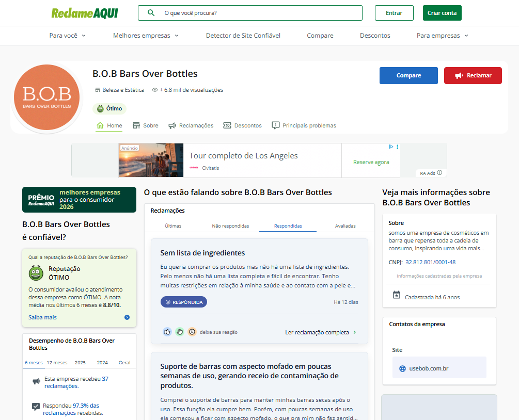The width and height of the screenshot is (519, 420).
Task: Open the usebob.com.br site link
Action: (x=429, y=368)
